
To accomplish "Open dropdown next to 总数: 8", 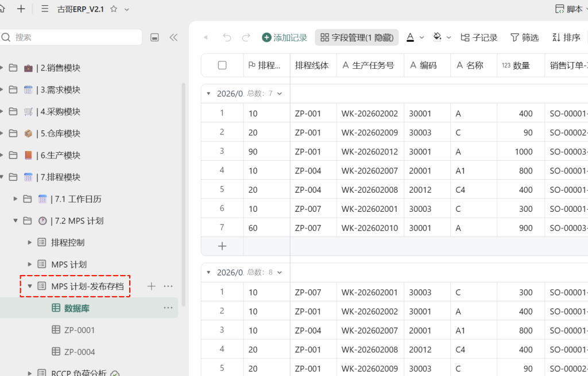I will pyautogui.click(x=280, y=273).
